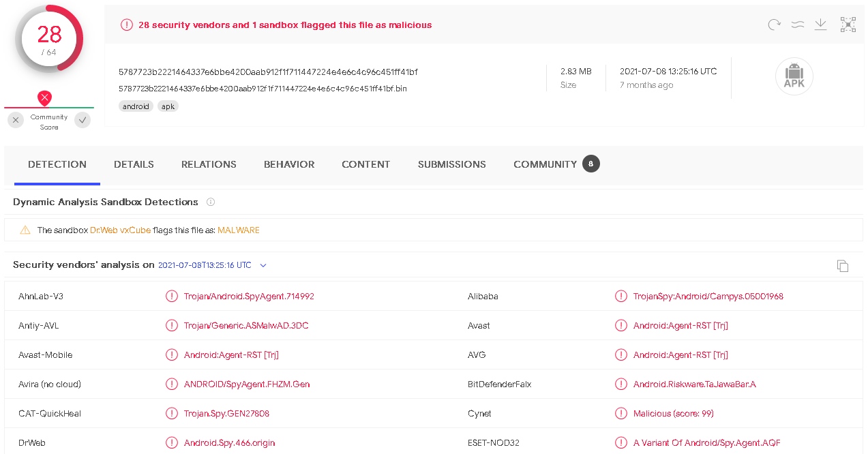Copy the vendors' analysis with the copy icon
This screenshot has height=454, width=868.
[x=843, y=266]
